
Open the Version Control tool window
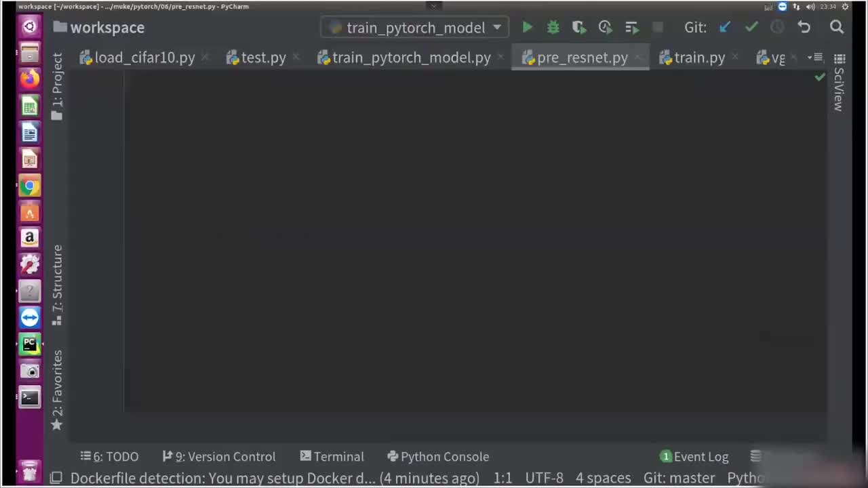click(x=219, y=457)
